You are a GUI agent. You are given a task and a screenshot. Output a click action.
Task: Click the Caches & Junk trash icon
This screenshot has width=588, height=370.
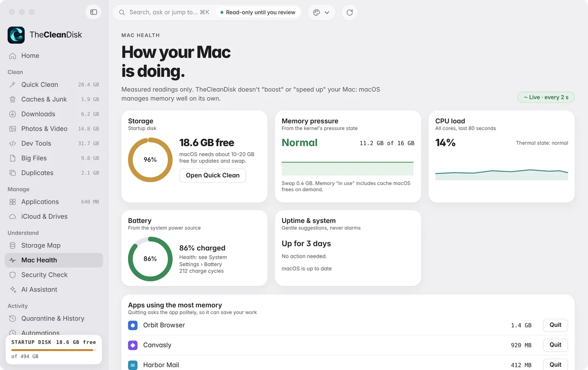13,100
